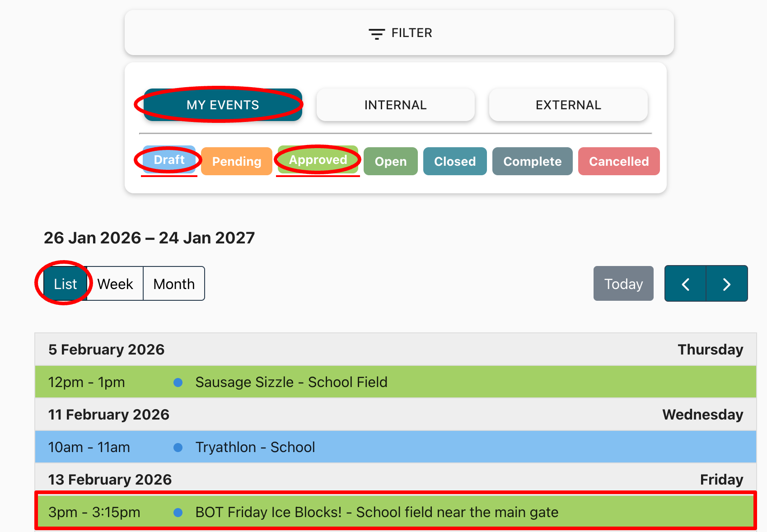Expand the FILTER panel
This screenshot has height=532, width=767.
pyautogui.click(x=411, y=33)
